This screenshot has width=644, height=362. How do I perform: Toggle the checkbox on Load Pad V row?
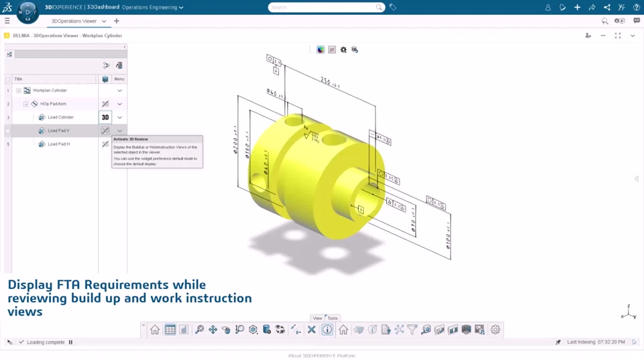click(x=7, y=131)
